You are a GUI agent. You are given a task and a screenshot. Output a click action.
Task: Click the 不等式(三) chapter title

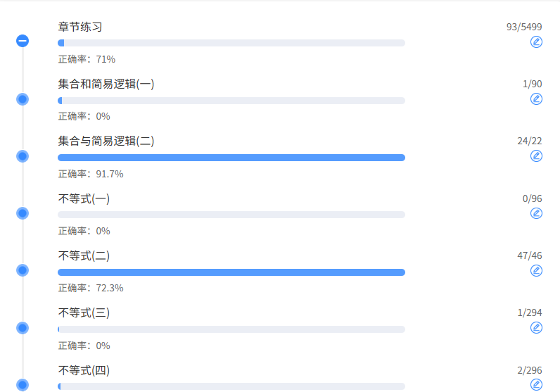pos(84,312)
